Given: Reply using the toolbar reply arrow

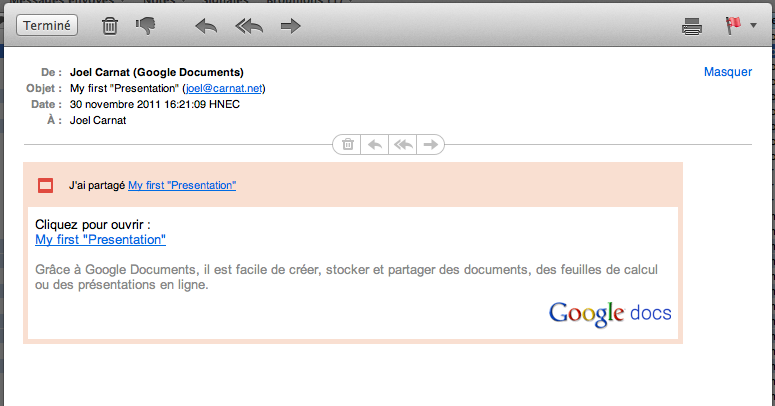Looking at the screenshot, I should click(206, 26).
